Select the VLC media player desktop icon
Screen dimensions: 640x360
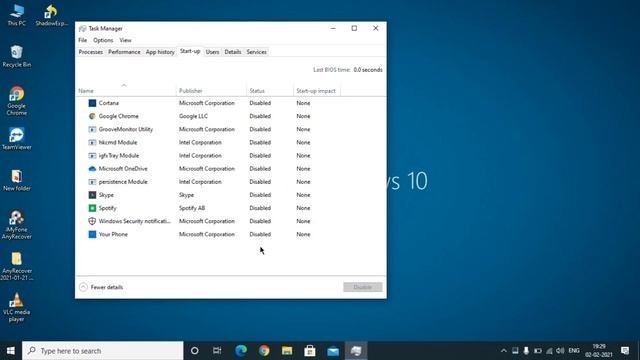click(x=17, y=307)
